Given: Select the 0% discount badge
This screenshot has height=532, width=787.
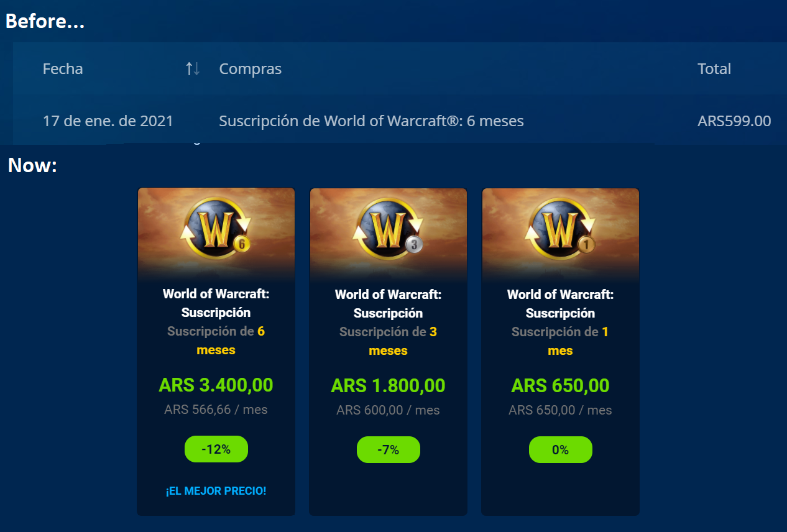Looking at the screenshot, I should tap(561, 450).
